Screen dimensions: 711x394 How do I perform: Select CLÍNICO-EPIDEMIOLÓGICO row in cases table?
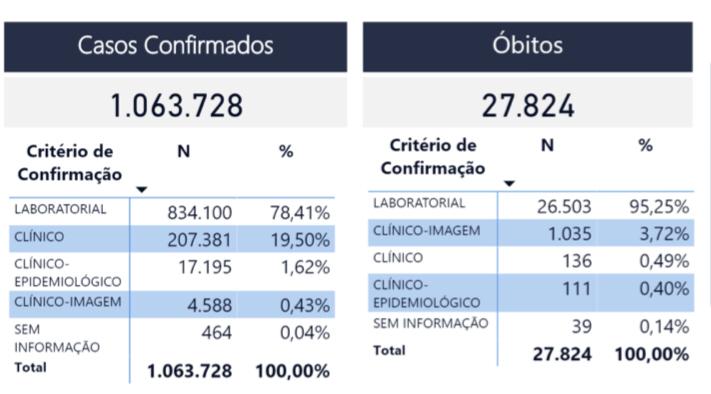[172, 272]
